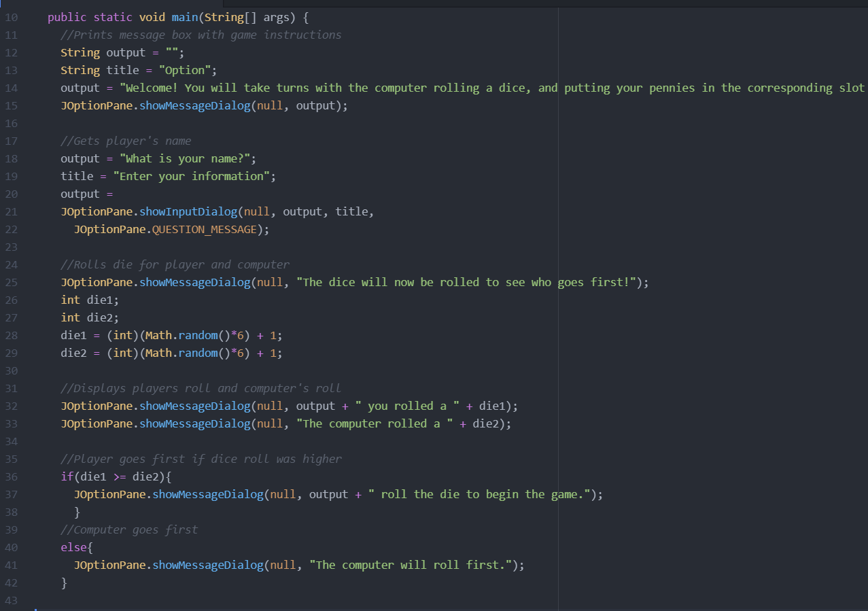Image resolution: width=868 pixels, height=611 pixels.
Task: Select the comment about getting player's name
Action: (126, 141)
